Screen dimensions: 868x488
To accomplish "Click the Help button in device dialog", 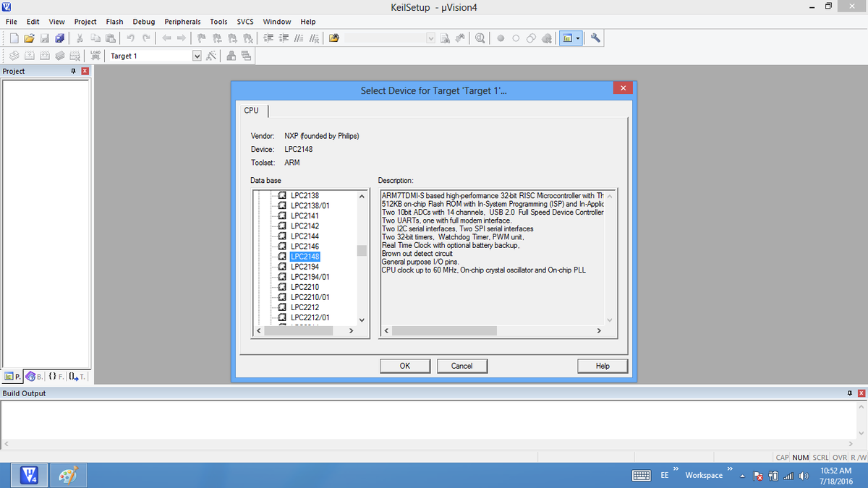I will click(603, 366).
